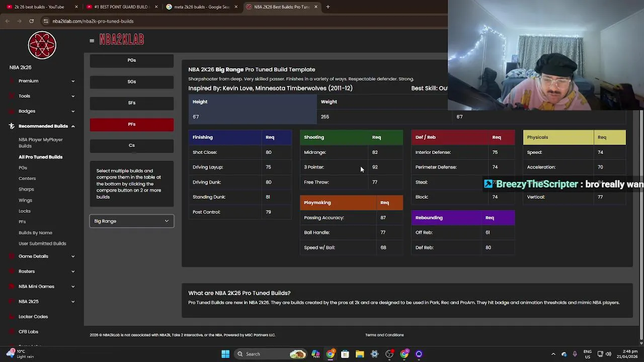This screenshot has height=362, width=644.
Task: Switch to 'meta 2k26 builds - Google' tab
Action: 201,7
